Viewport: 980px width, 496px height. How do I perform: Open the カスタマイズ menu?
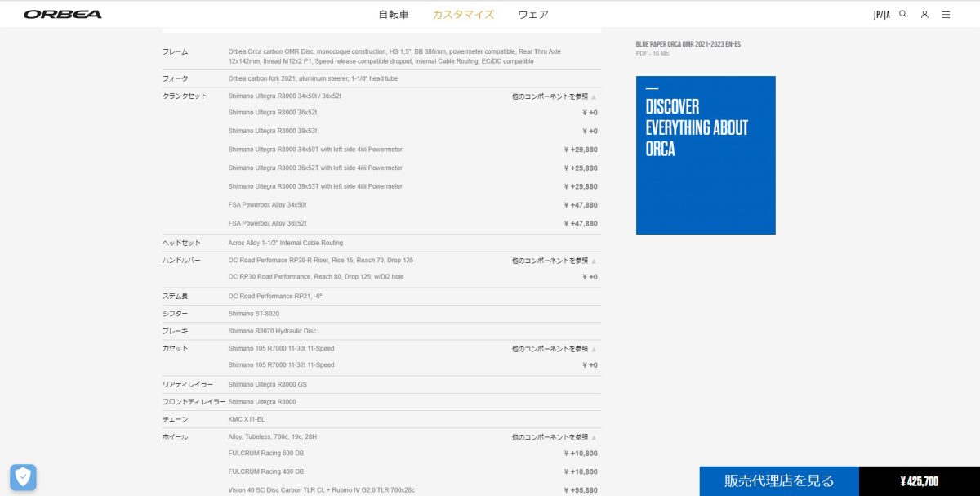pyautogui.click(x=463, y=15)
